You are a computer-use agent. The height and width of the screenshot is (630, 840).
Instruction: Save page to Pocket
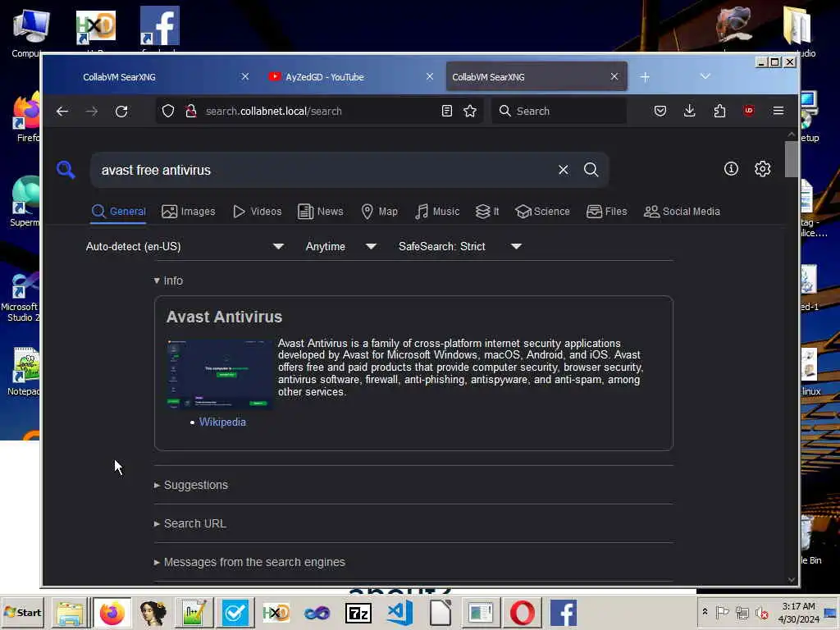point(660,111)
